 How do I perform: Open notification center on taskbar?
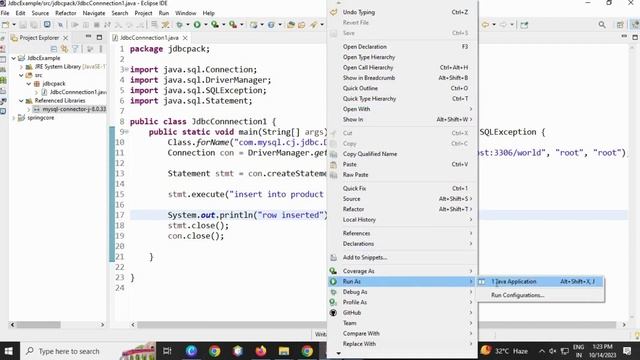[x=628, y=351]
